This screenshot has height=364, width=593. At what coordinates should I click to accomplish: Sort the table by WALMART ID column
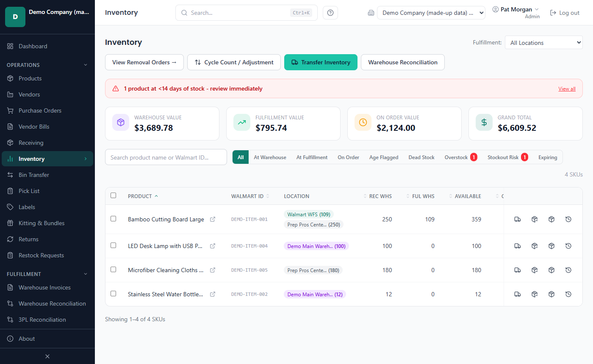250,196
